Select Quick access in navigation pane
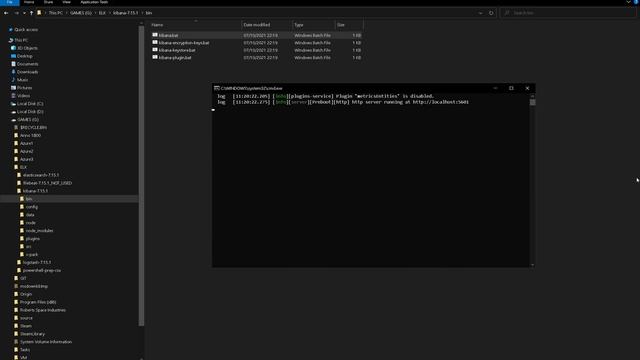Image resolution: width=640 pixels, height=360 pixels. click(x=26, y=30)
